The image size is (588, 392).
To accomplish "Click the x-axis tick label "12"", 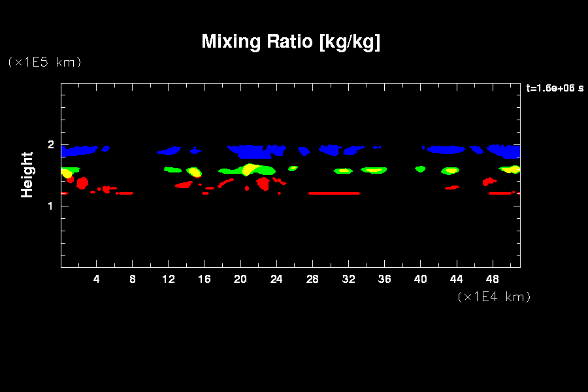I will (x=169, y=279).
